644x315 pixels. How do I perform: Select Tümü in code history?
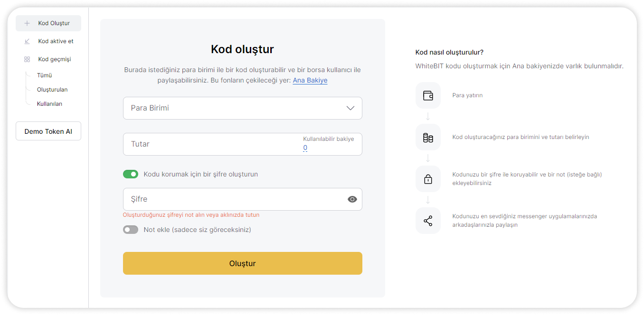(x=45, y=75)
